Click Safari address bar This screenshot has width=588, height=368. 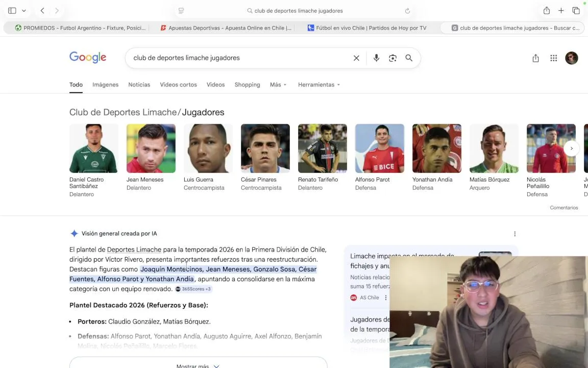pos(295,11)
